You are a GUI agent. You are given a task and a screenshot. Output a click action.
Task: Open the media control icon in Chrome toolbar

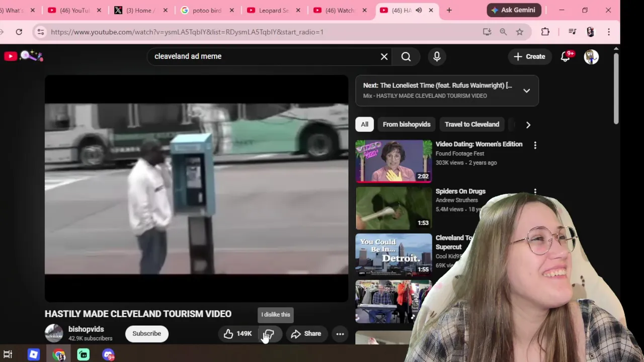pyautogui.click(x=572, y=32)
